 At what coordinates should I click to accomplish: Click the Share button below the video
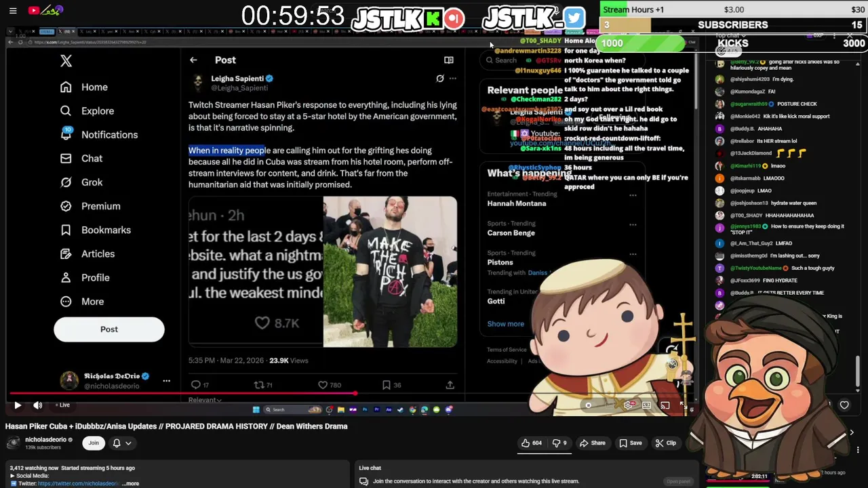click(592, 443)
